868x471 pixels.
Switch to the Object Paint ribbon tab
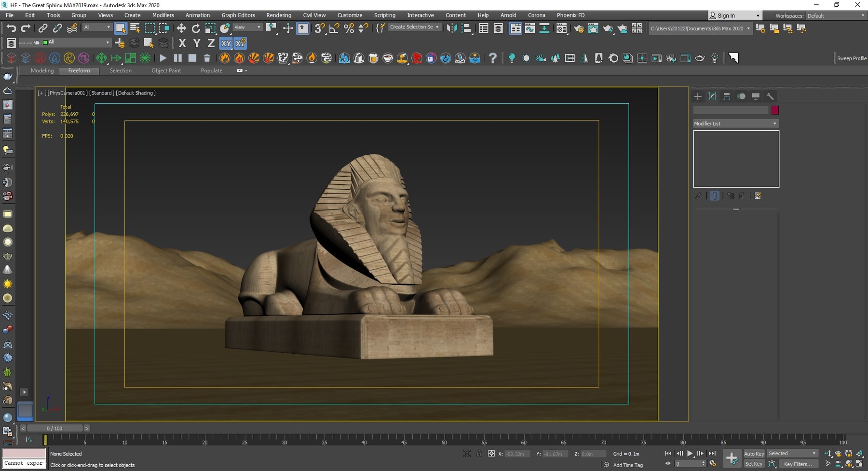point(166,70)
